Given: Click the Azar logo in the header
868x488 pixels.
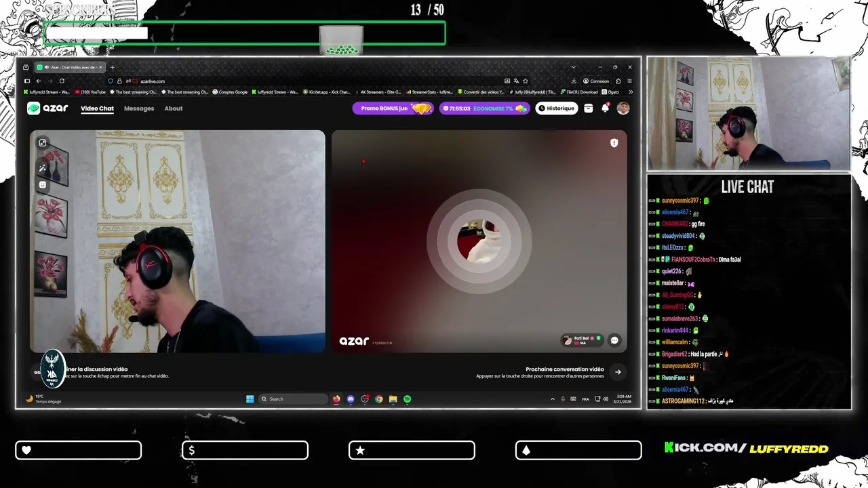Looking at the screenshot, I should (x=47, y=108).
